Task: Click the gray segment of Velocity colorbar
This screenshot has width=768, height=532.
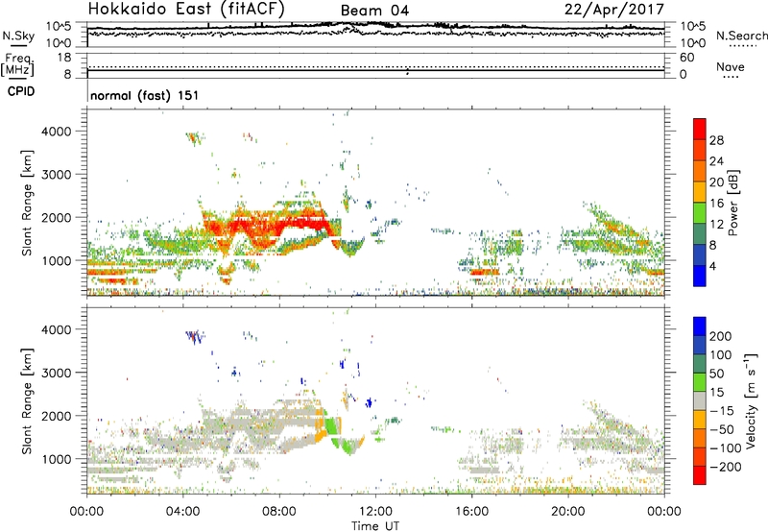Action: (700, 401)
